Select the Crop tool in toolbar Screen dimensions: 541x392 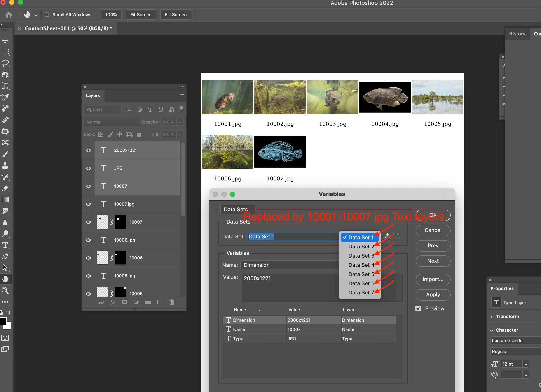coord(5,86)
